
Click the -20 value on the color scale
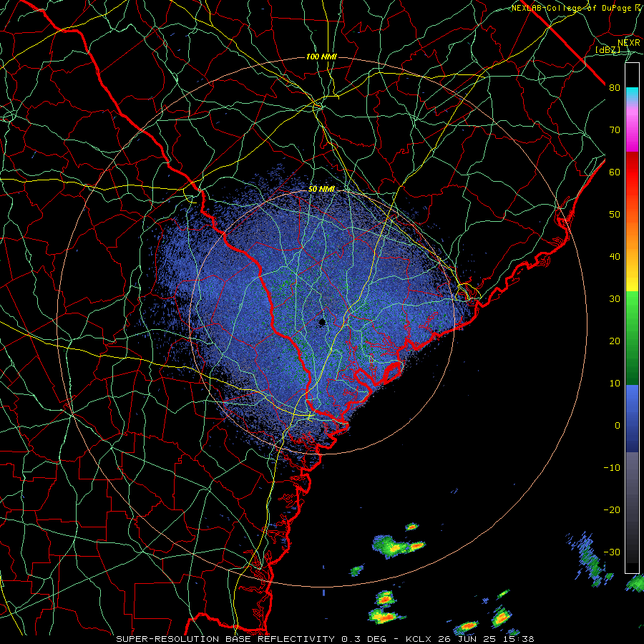tap(612, 510)
